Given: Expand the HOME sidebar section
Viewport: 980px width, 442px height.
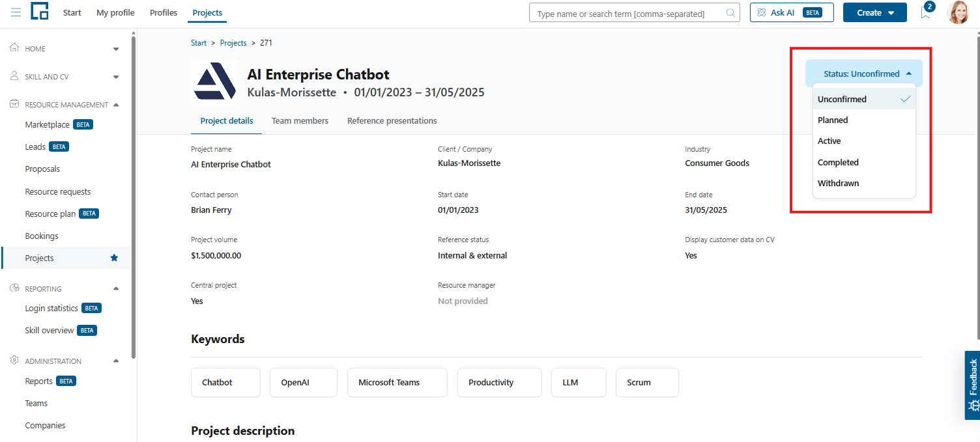Looking at the screenshot, I should coord(116,49).
